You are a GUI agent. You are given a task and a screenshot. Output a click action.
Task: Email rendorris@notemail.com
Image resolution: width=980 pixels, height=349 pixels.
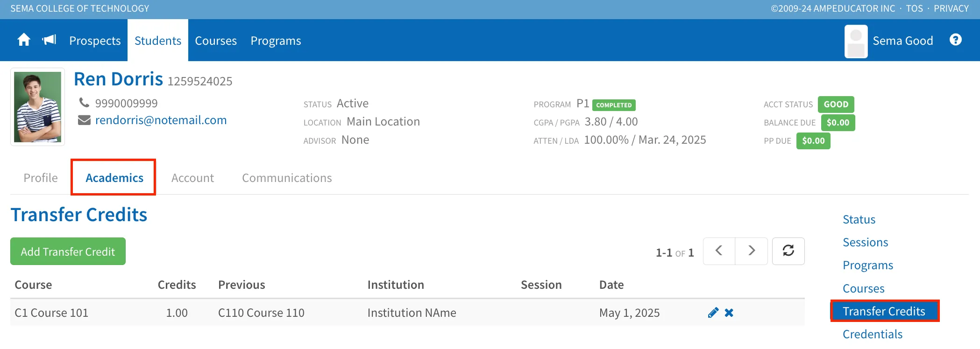(161, 120)
